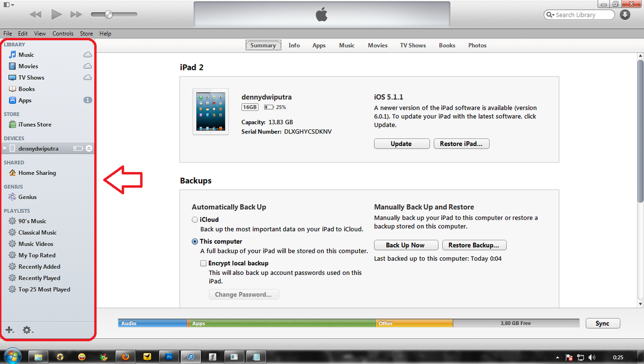Open the File menu

point(8,34)
